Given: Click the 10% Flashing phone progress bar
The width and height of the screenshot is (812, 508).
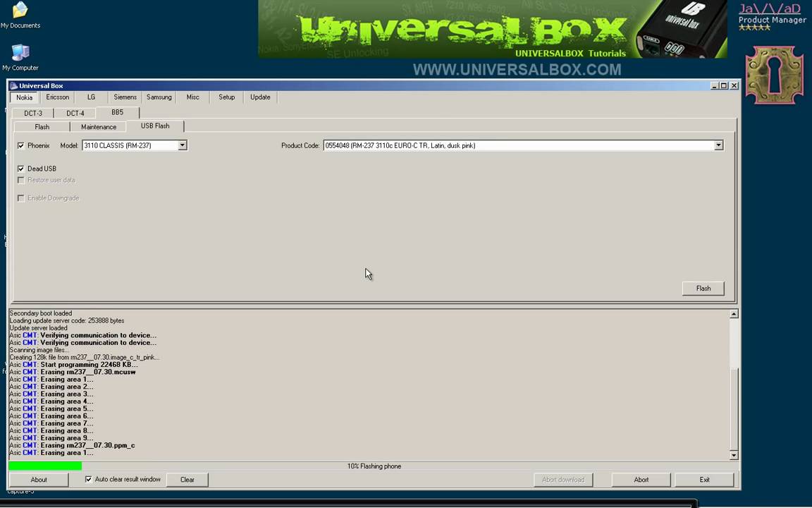Looking at the screenshot, I should (374, 466).
